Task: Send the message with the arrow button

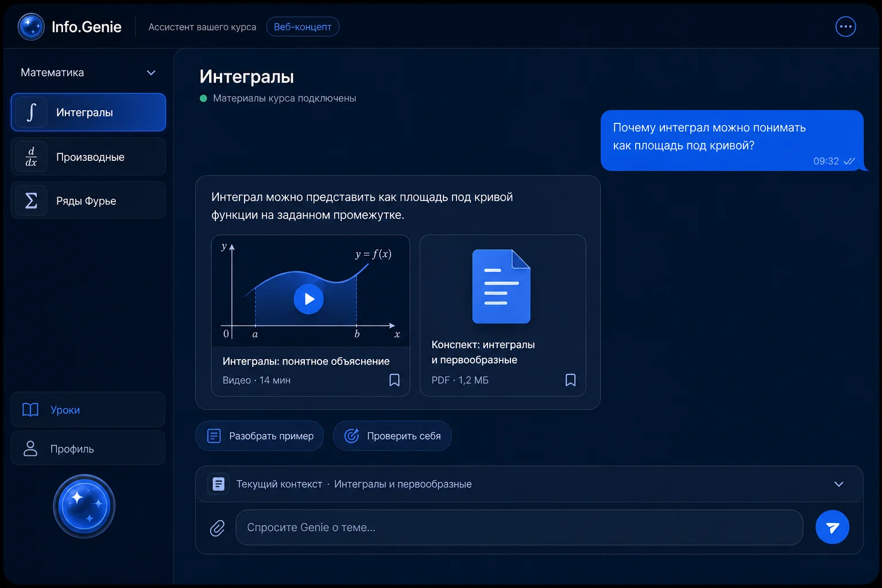Action: [x=832, y=527]
